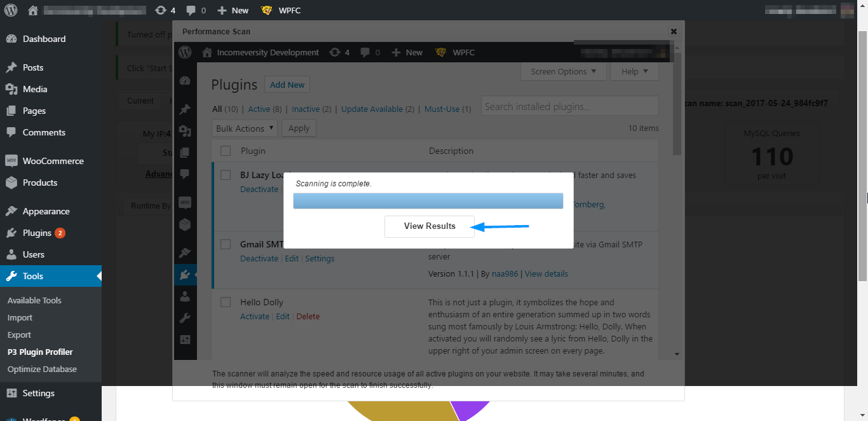Image resolution: width=868 pixels, height=421 pixels.
Task: Click Activate under Hello Dolly
Action: click(255, 316)
